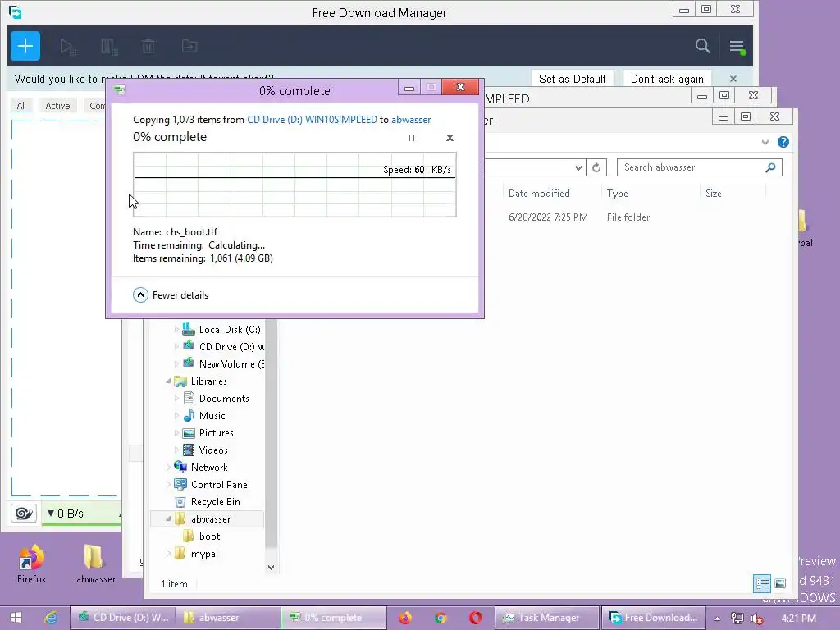Click the muted volume tray icon
Viewport: 840px width, 630px height.
coord(757,619)
